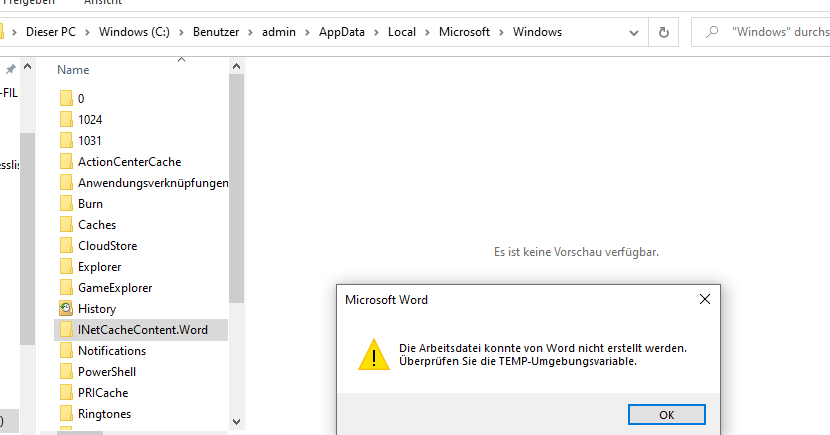Select the Notifications folder

click(x=112, y=351)
